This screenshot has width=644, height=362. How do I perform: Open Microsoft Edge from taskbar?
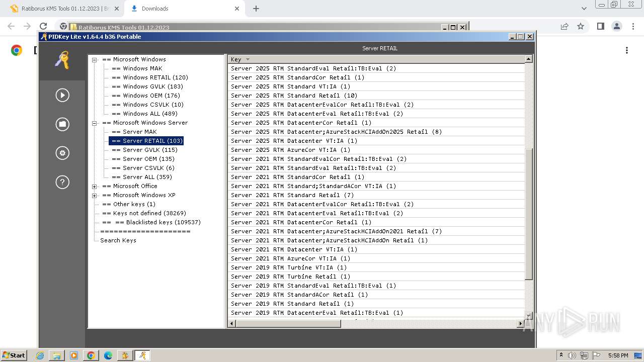point(108,355)
